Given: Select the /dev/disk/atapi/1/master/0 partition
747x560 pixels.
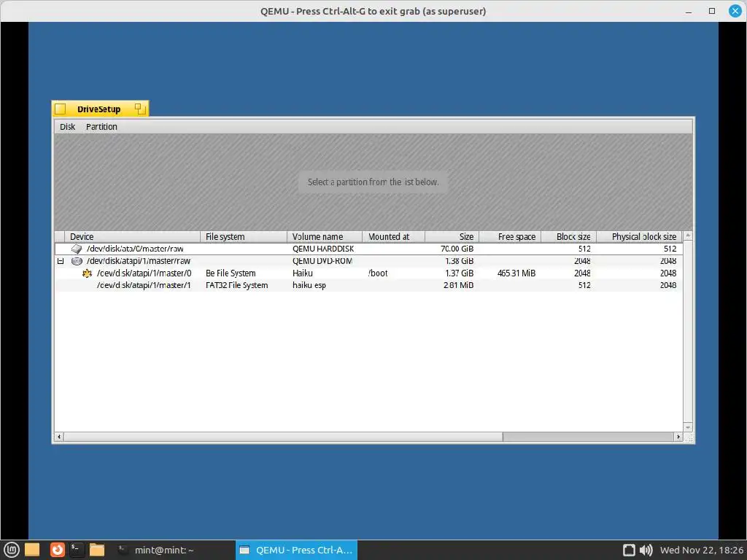Looking at the screenshot, I should click(x=368, y=273).
